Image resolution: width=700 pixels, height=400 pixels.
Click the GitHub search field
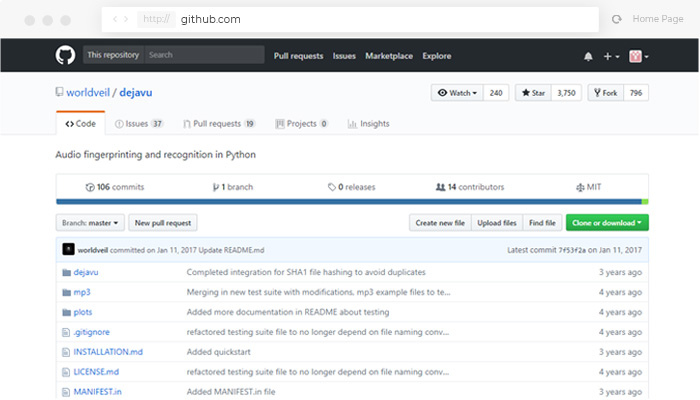pos(204,55)
